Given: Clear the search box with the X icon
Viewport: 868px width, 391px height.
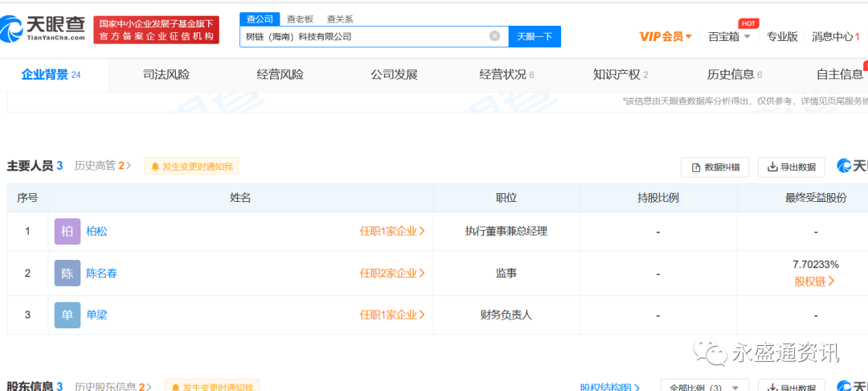Looking at the screenshot, I should pyautogui.click(x=494, y=36).
